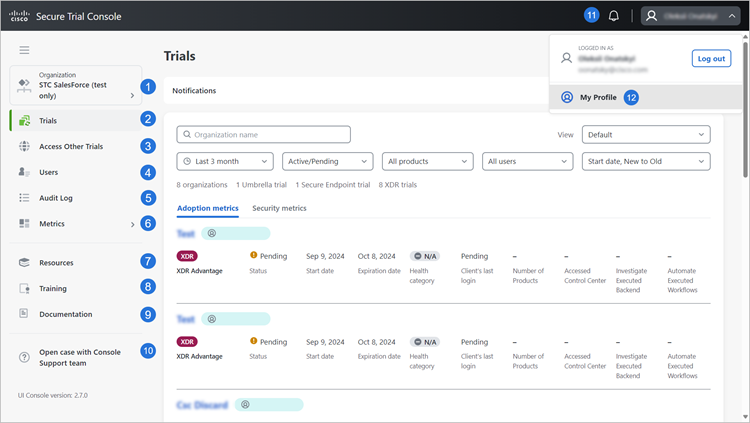This screenshot has height=423, width=750.
Task: Click the page vertical scrollbar
Action: [x=745, y=110]
